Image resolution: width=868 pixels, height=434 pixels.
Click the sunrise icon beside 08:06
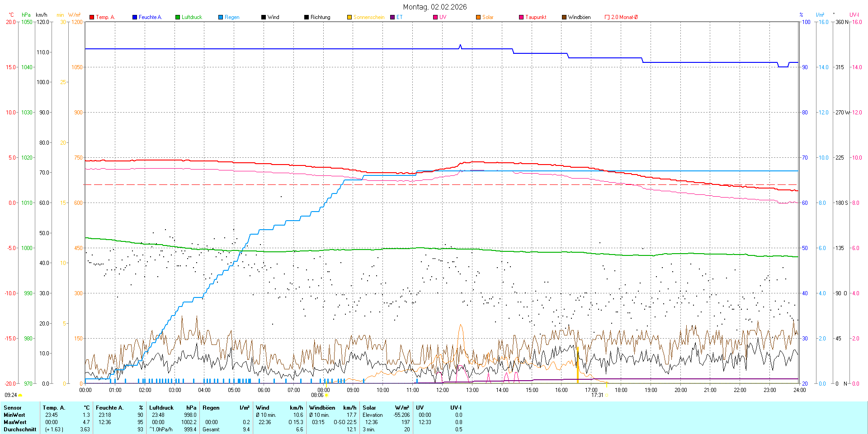[x=327, y=395]
